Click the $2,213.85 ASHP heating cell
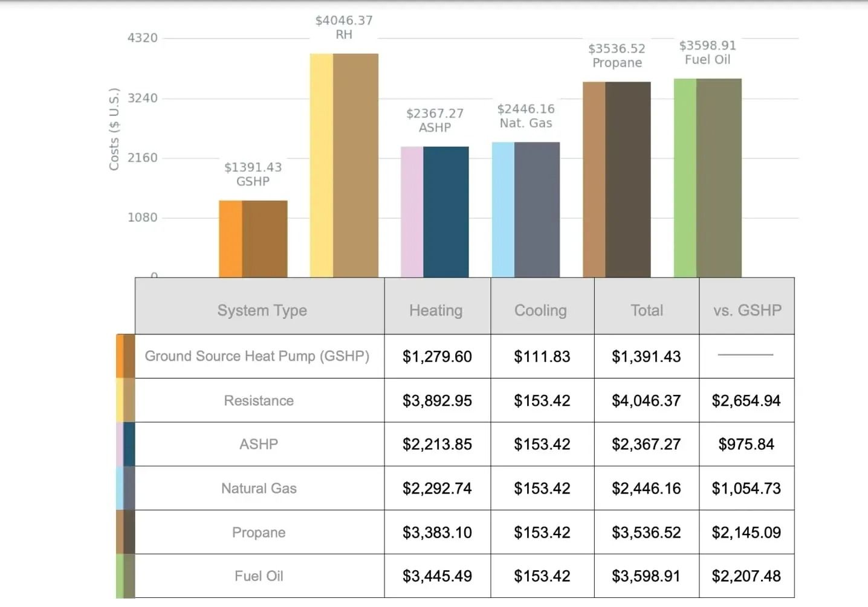The width and height of the screenshot is (868, 607). coord(436,444)
